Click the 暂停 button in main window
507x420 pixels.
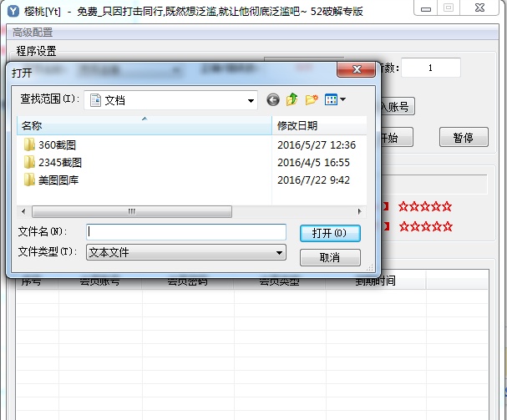pos(464,138)
